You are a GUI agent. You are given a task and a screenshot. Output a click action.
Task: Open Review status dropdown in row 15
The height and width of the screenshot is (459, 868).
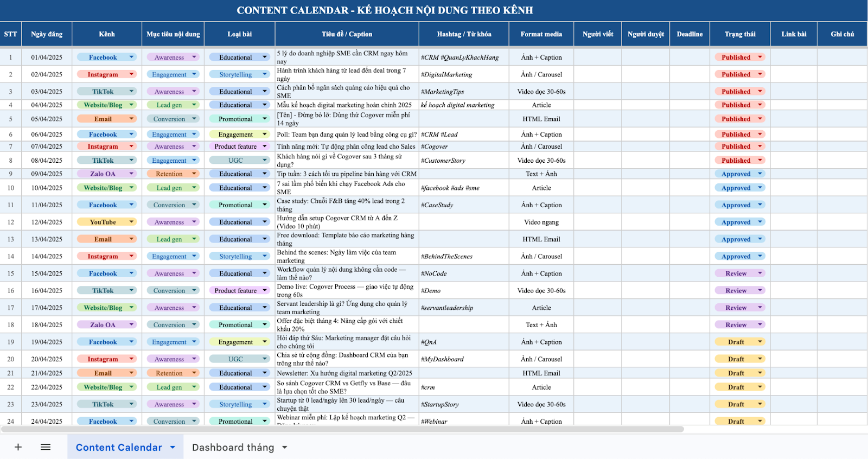pyautogui.click(x=760, y=273)
